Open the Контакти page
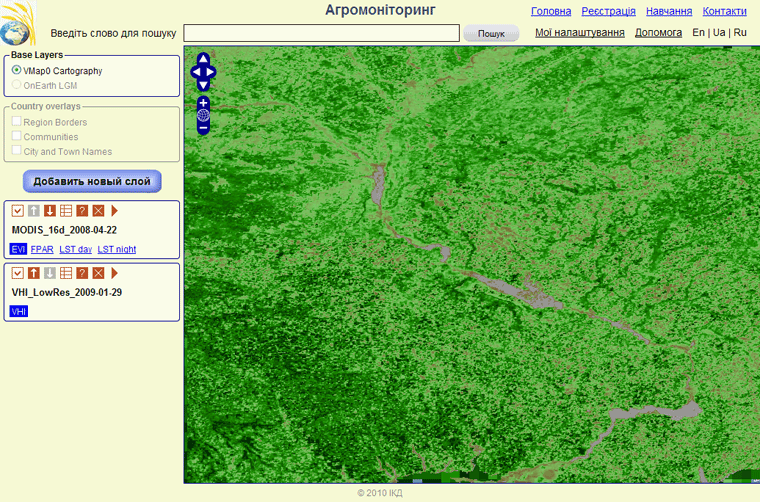The image size is (760, 502). tap(725, 11)
